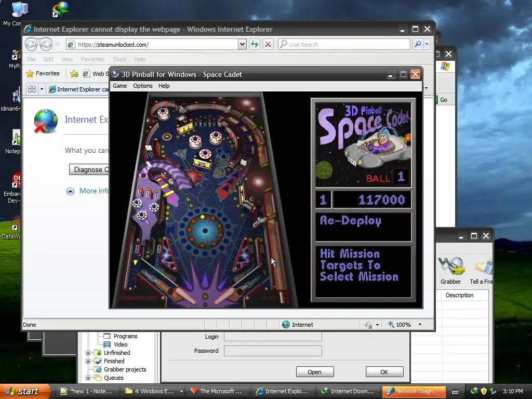The image size is (532, 399).
Task: Open the File menu in Internet Explorer
Action: tap(31, 59)
